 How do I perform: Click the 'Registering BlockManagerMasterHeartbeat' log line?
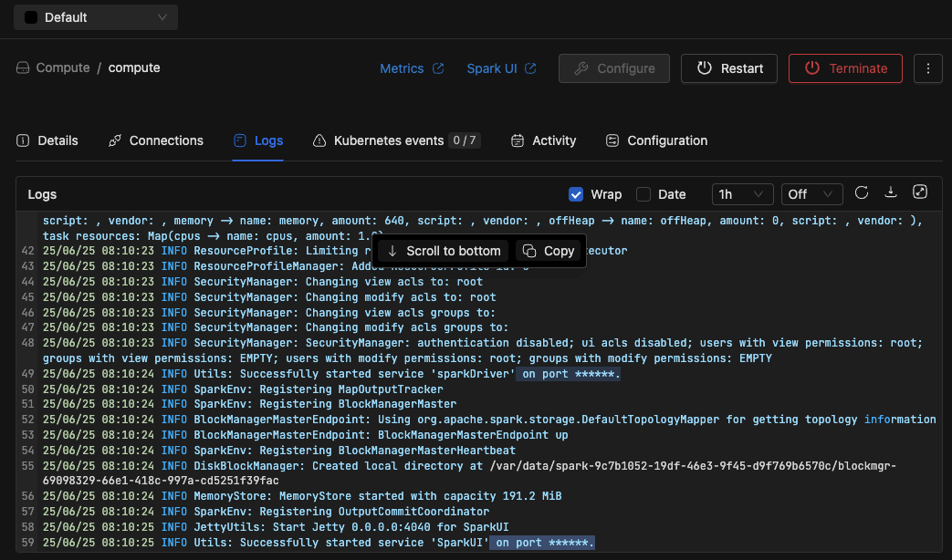pos(279,451)
